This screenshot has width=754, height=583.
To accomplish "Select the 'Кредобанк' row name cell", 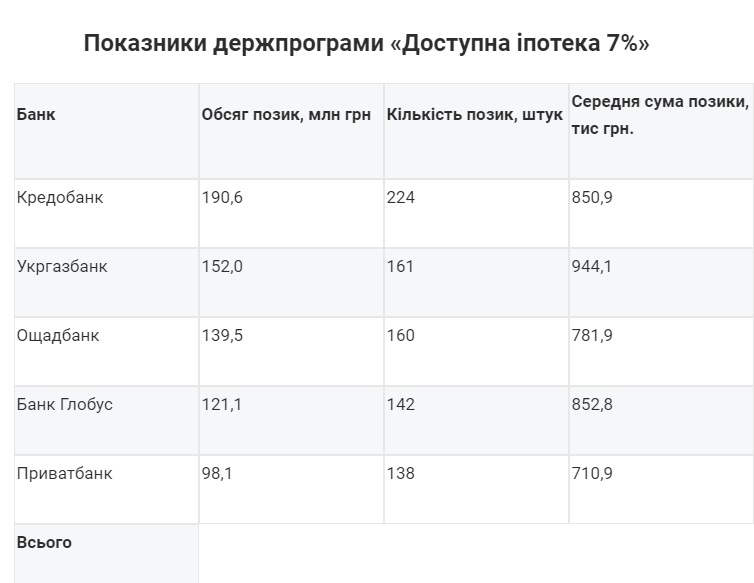I will pyautogui.click(x=107, y=214).
